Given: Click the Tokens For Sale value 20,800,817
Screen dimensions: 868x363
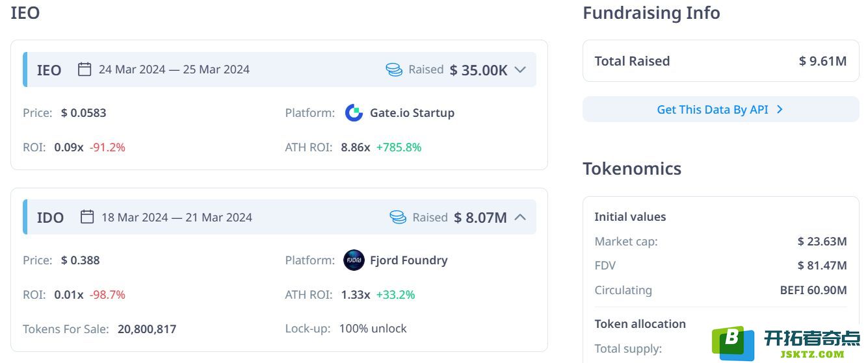Looking at the screenshot, I should tap(147, 329).
